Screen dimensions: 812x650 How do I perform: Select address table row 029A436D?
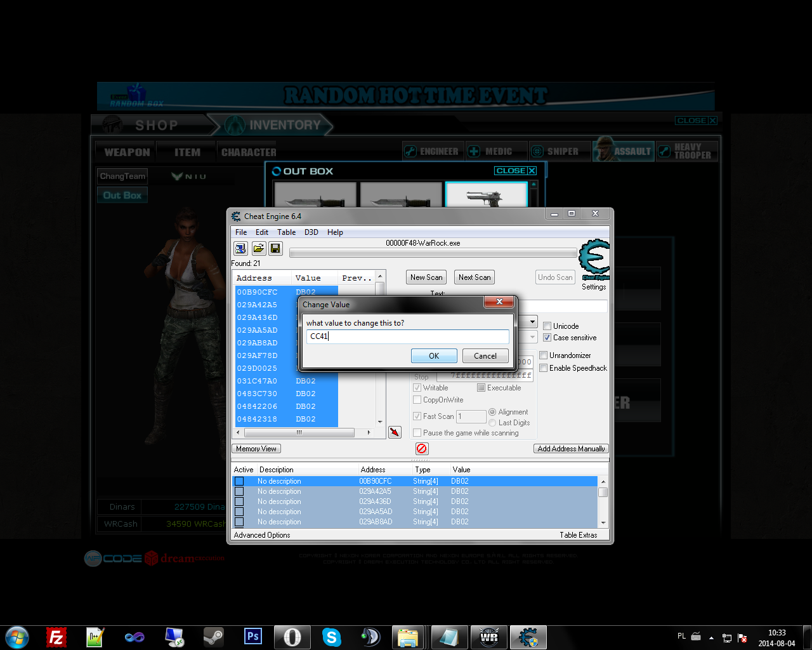(415, 501)
